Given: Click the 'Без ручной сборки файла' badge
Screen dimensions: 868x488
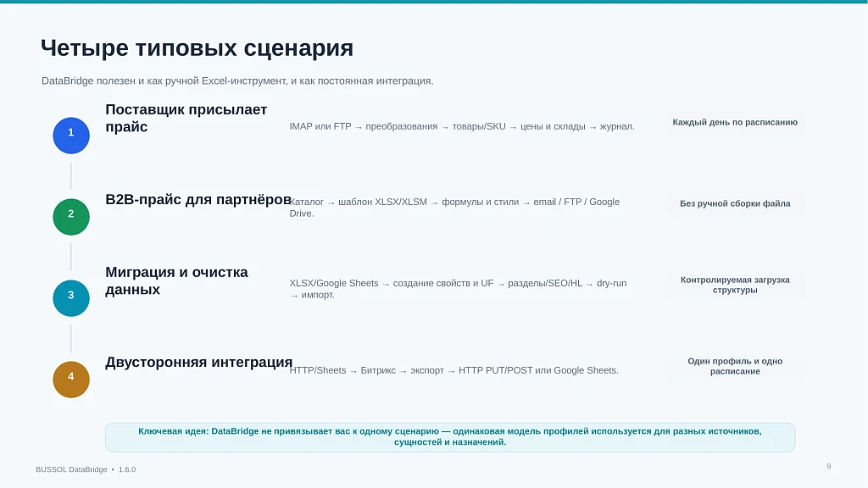Looking at the screenshot, I should point(735,203).
